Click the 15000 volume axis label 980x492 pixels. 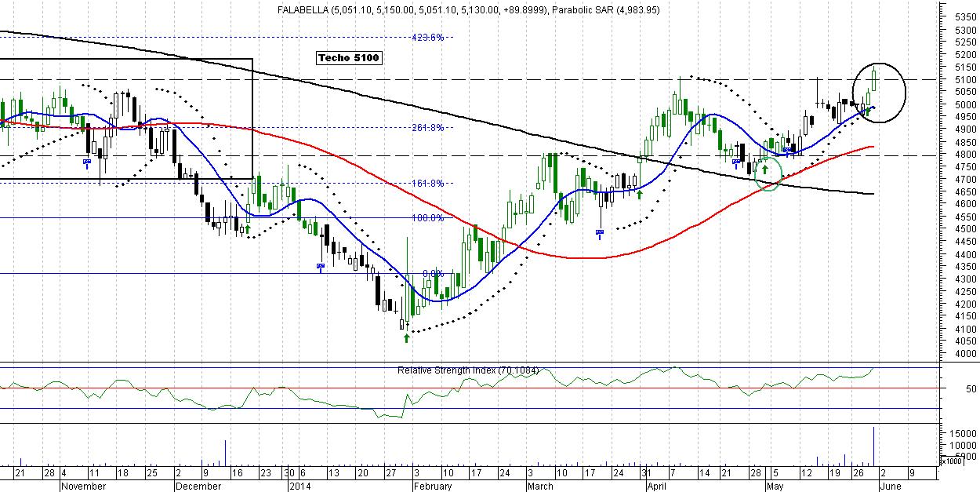point(965,434)
